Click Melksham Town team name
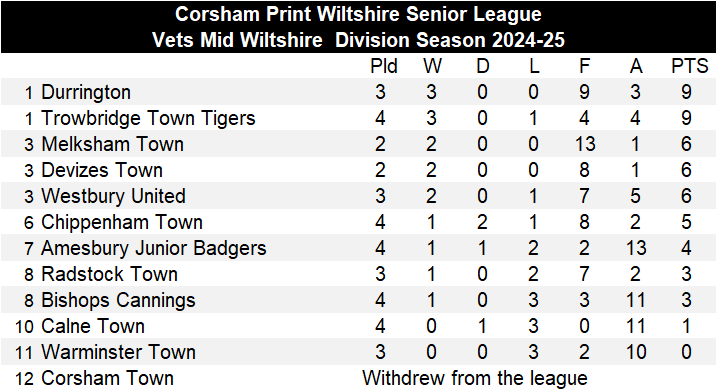The width and height of the screenshot is (716, 391). point(112,144)
